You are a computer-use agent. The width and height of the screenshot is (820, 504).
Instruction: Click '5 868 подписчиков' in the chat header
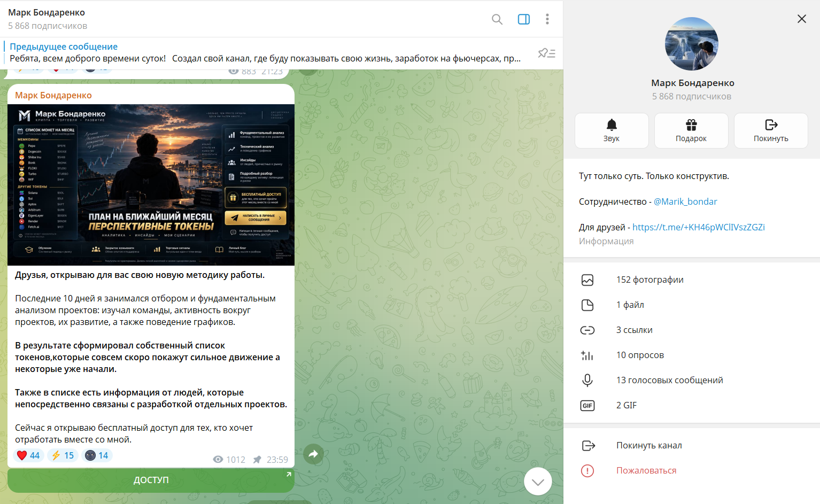(x=48, y=26)
